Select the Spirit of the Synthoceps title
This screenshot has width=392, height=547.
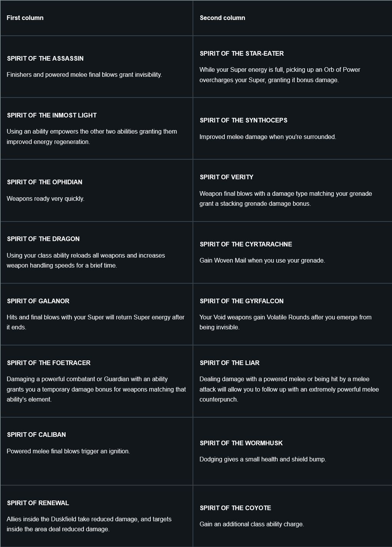pyautogui.click(x=244, y=120)
